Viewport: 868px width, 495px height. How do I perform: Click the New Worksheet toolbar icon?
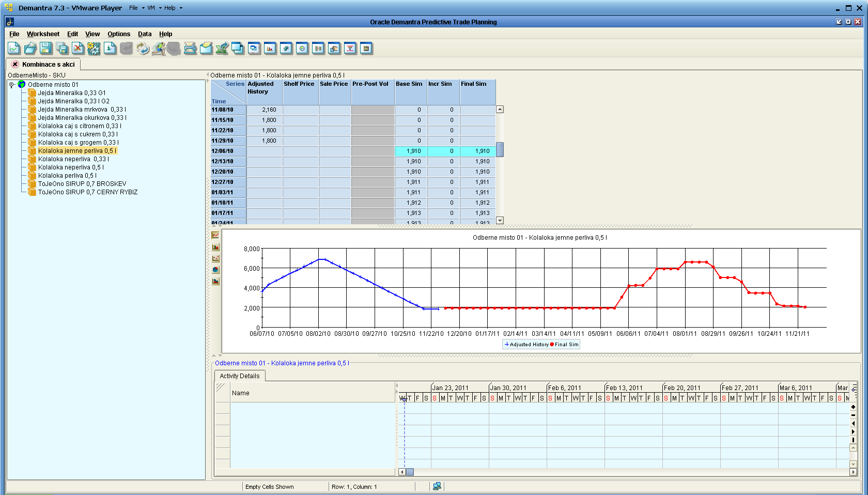[x=14, y=49]
